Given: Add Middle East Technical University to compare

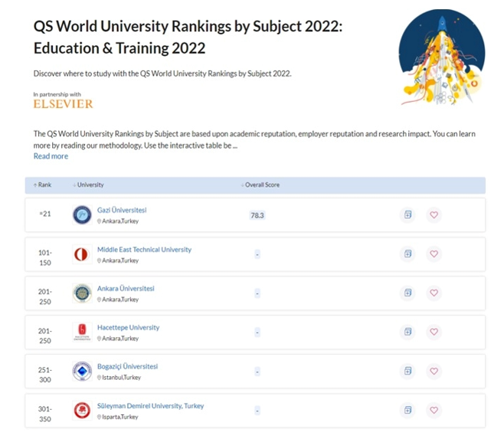Looking at the screenshot, I should coord(407,254).
